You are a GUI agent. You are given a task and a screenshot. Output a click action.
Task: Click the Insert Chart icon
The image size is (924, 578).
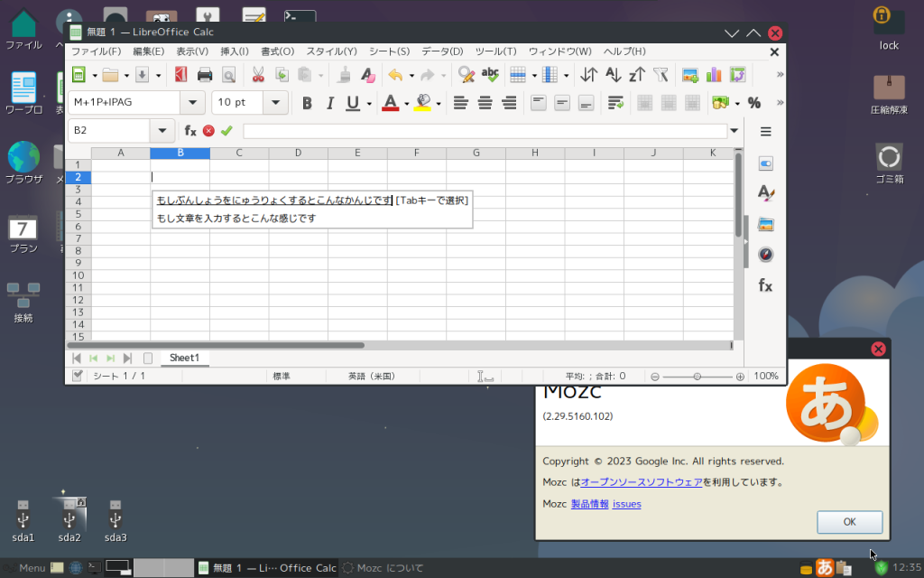(x=714, y=75)
